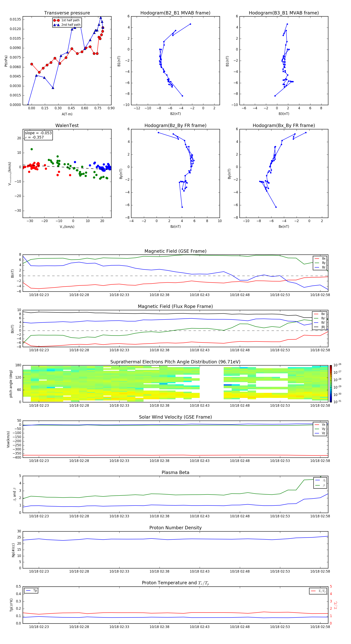Click '10/18 02:58' tick under Te/Tp plot
351x644 pixels.
pos(320,627)
